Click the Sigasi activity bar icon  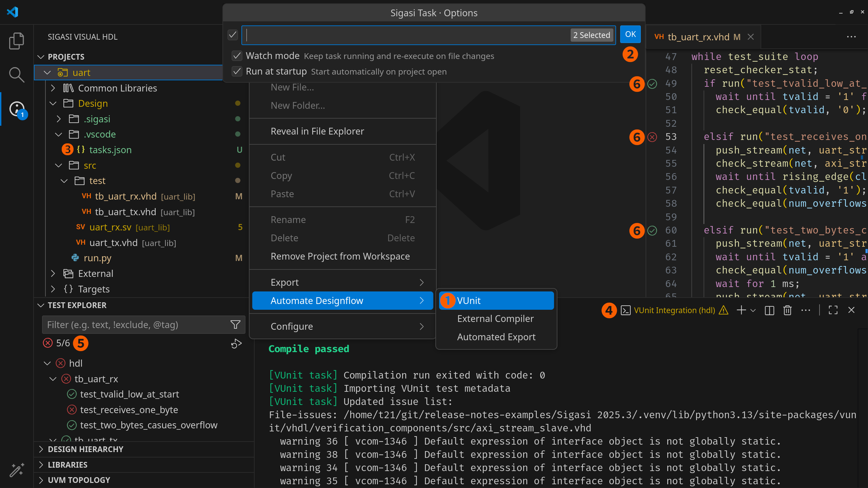pyautogui.click(x=17, y=109)
